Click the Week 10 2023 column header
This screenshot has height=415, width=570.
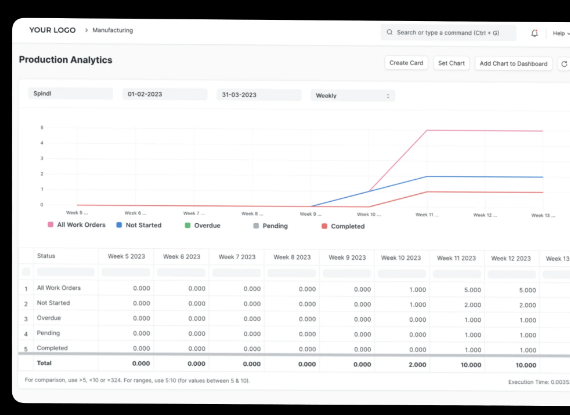coord(401,258)
